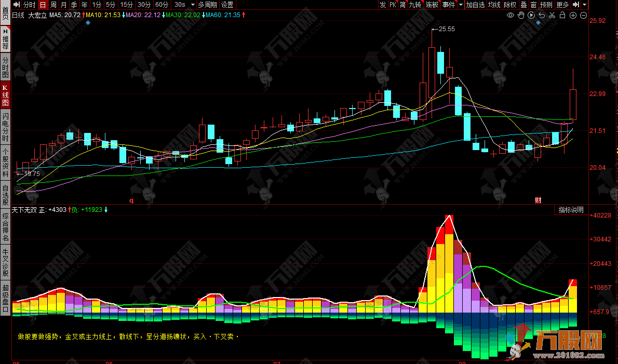618x364 pixels.
Task: Click the 发 post button
Action: click(383, 5)
